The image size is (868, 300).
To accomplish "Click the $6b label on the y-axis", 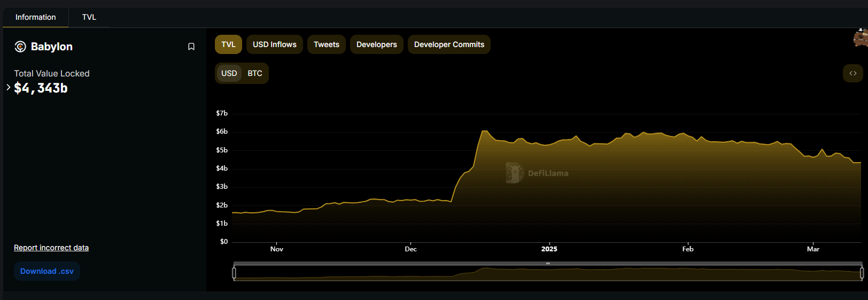I will click(x=222, y=132).
